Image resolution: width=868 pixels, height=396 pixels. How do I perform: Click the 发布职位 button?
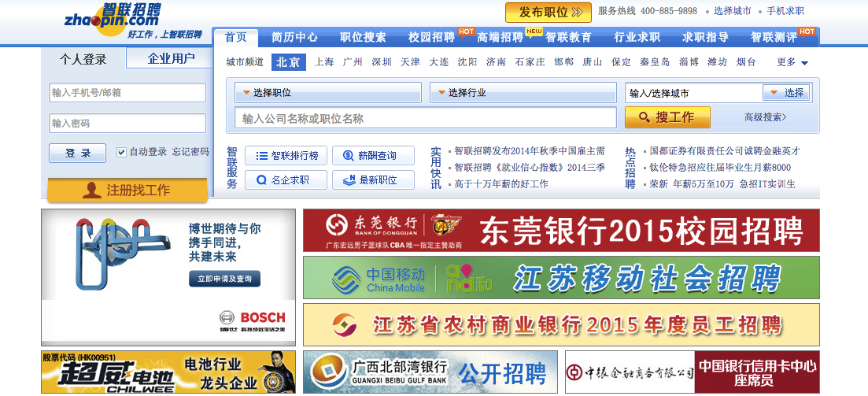point(548,12)
